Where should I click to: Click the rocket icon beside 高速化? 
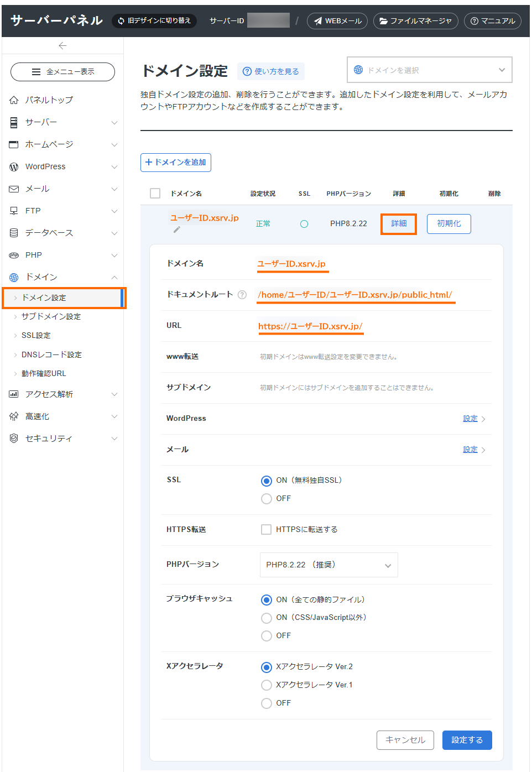14,416
